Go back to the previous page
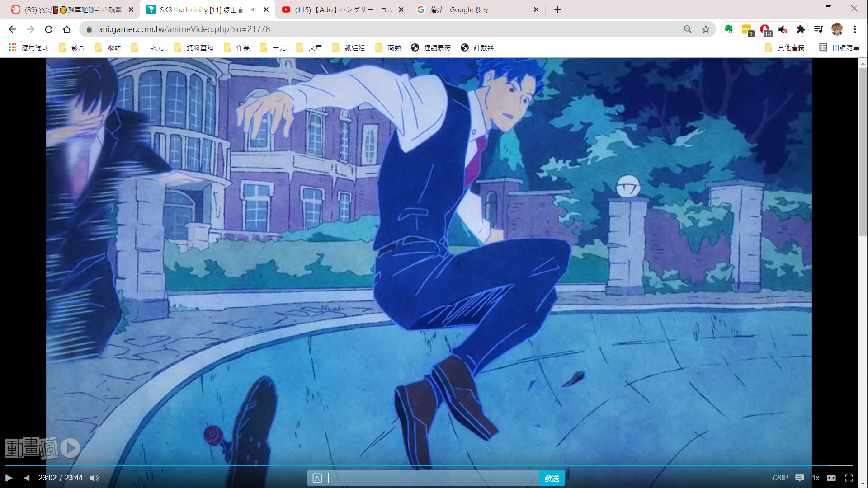868x488 pixels. 12,29
